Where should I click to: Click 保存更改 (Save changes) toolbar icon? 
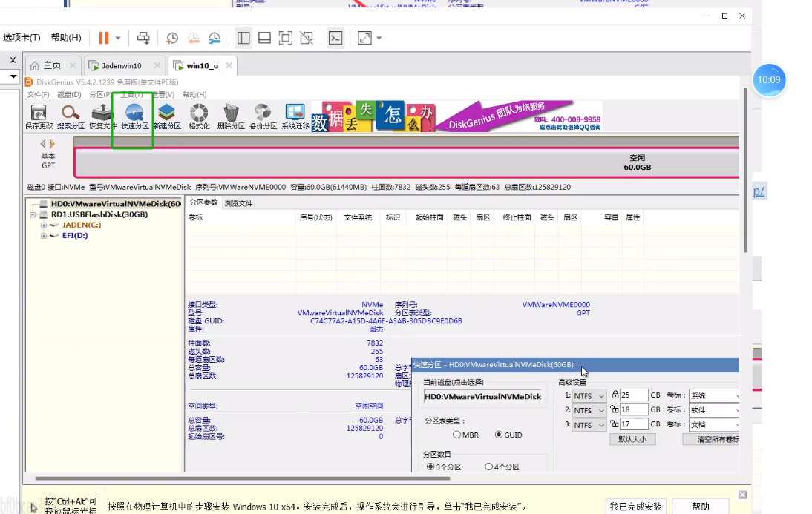[39, 116]
